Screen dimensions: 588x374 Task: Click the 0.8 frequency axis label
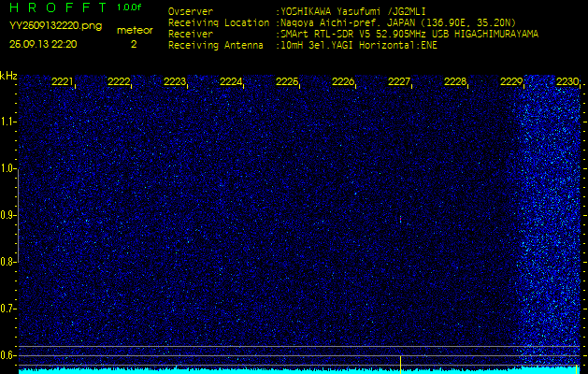(8, 262)
